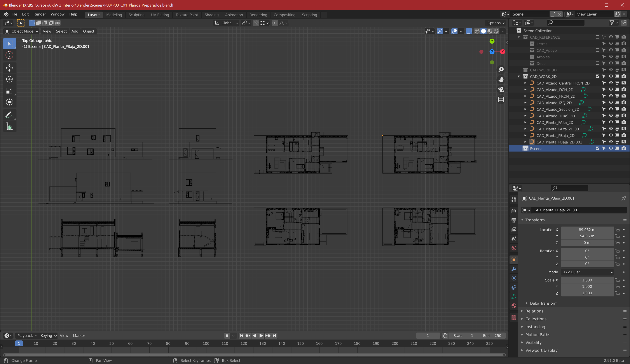Select the 3D Cursor tool
Screen dimensions: 630x364
click(9, 55)
